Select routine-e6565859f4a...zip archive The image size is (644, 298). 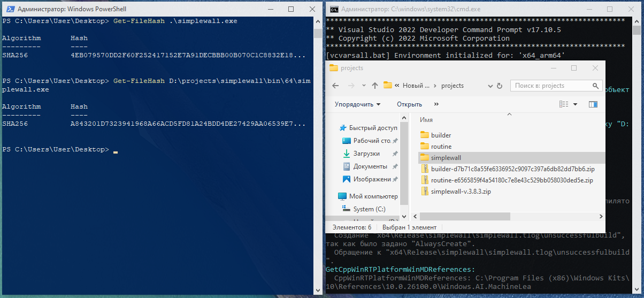point(512,180)
